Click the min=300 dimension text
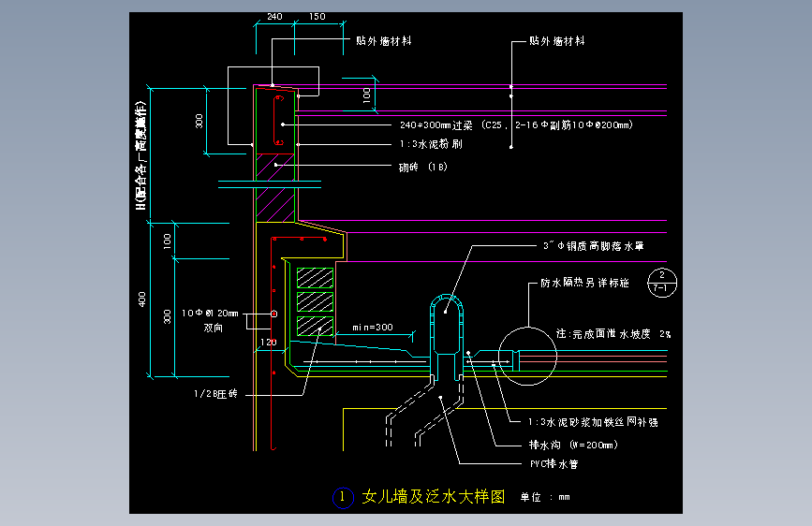This screenshot has height=526, width=812. [373, 328]
